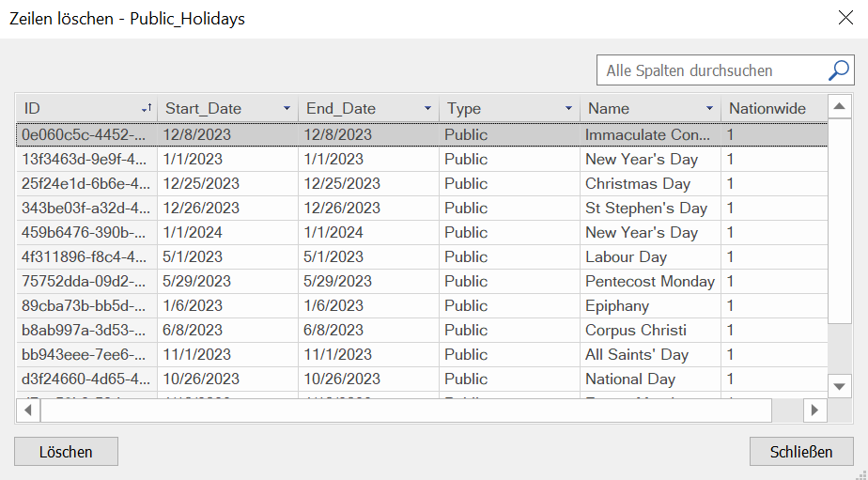
Task: Click the horizontal scrollbar right arrow
Action: click(814, 410)
